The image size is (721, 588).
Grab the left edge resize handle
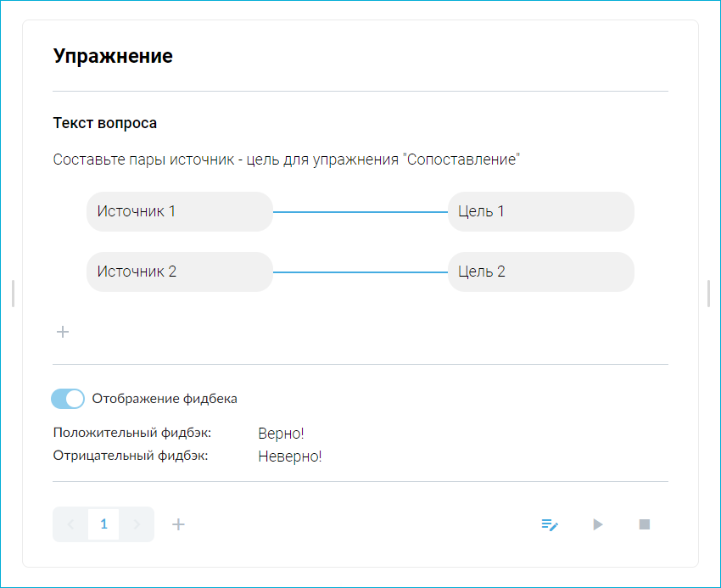pos(14,294)
